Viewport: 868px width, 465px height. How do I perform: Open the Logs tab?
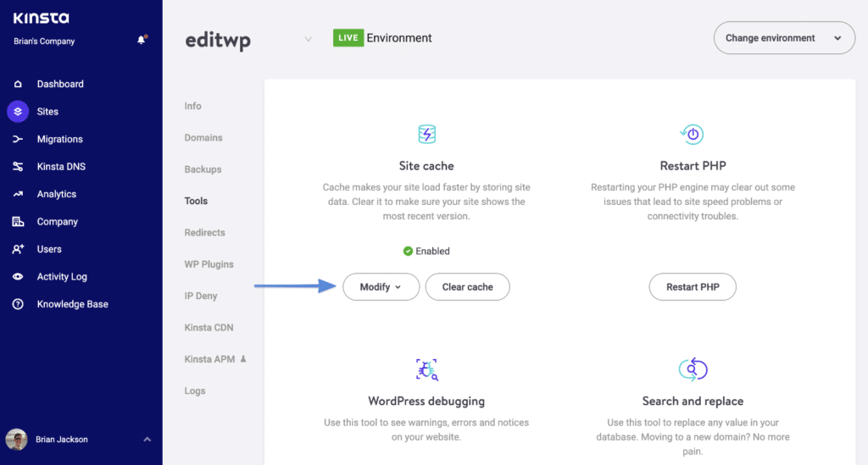(194, 391)
